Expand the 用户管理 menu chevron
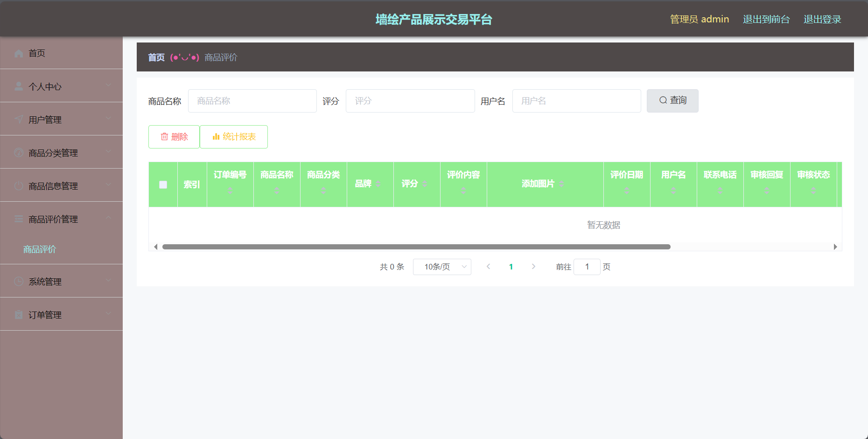The height and width of the screenshot is (439, 868). [x=108, y=118]
